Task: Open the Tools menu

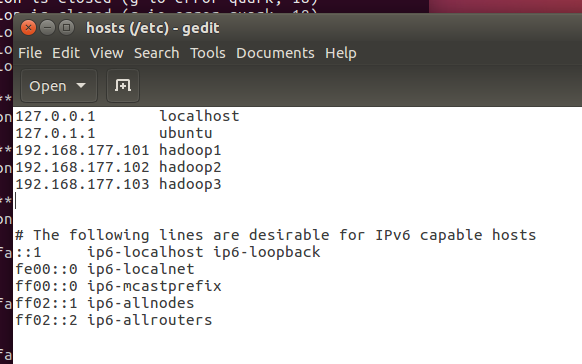Action: (208, 53)
